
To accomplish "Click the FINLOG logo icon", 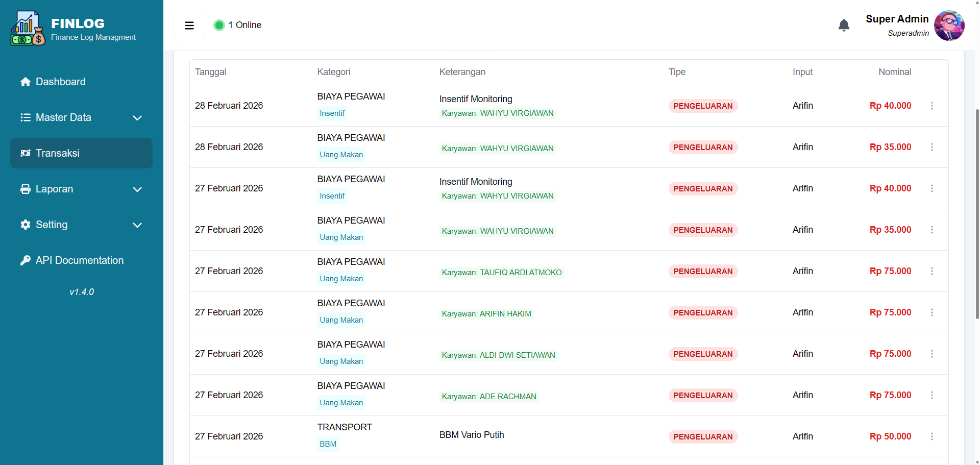I will tap(28, 29).
